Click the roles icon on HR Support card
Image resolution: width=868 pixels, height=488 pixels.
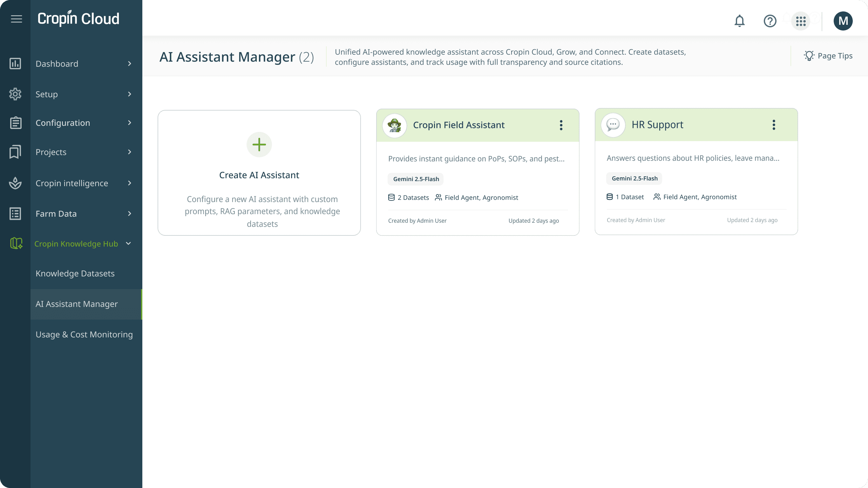(657, 197)
